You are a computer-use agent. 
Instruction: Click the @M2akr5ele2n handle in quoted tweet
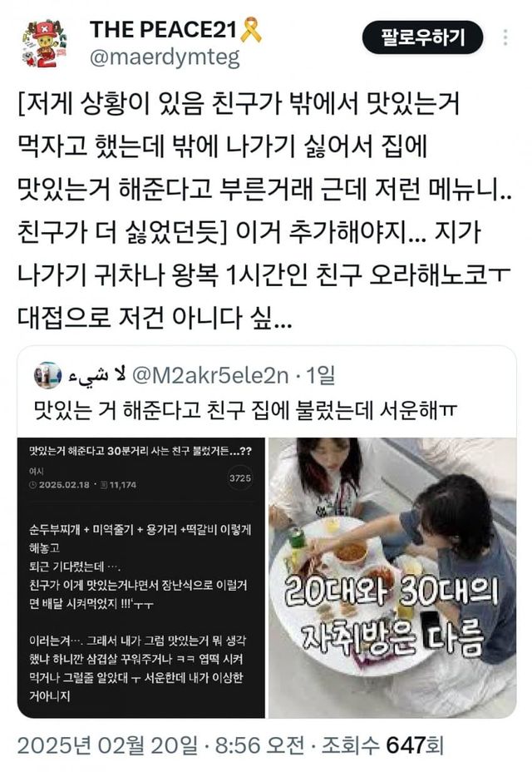pos(210,376)
